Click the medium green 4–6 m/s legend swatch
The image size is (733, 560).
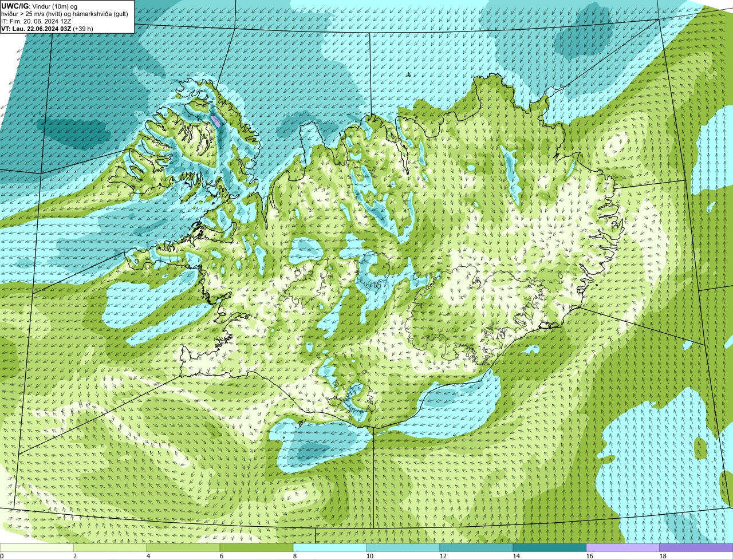tap(183, 548)
